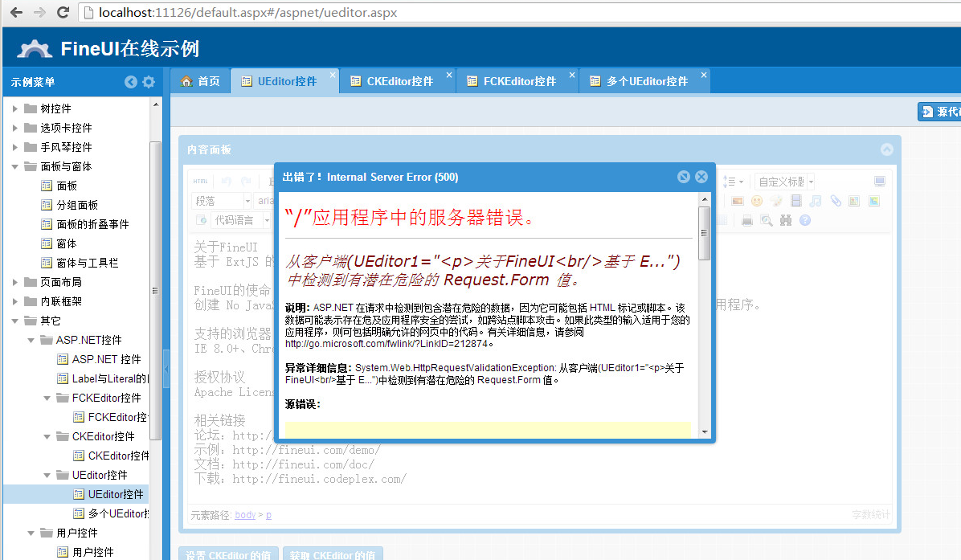Open the line spacing tool in the editor
This screenshot has height=560, width=961.
coord(732,182)
